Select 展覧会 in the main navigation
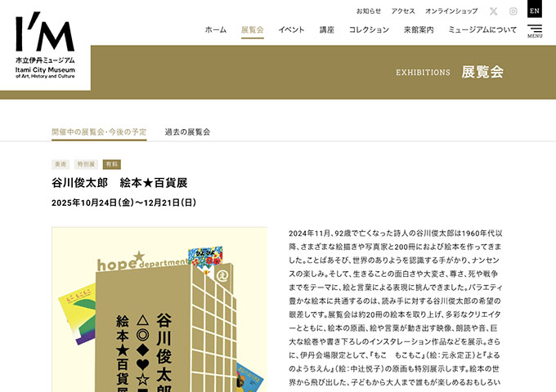The image size is (556, 392). 253,30
